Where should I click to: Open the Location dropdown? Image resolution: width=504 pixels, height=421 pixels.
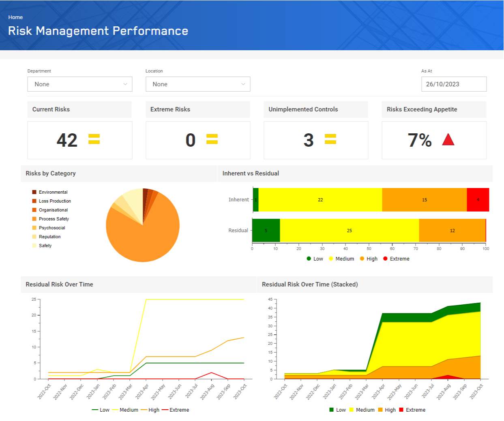coord(198,84)
